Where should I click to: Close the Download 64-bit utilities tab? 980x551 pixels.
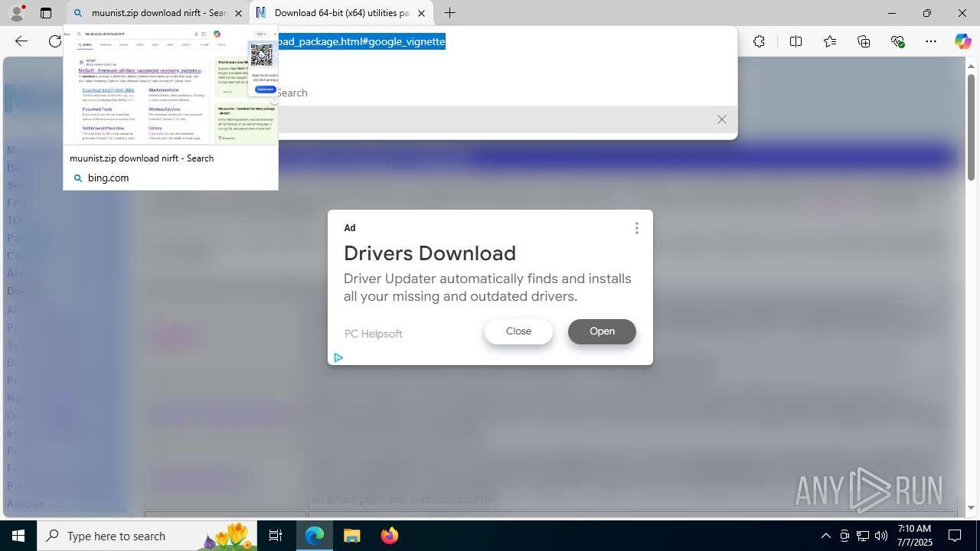tap(421, 13)
